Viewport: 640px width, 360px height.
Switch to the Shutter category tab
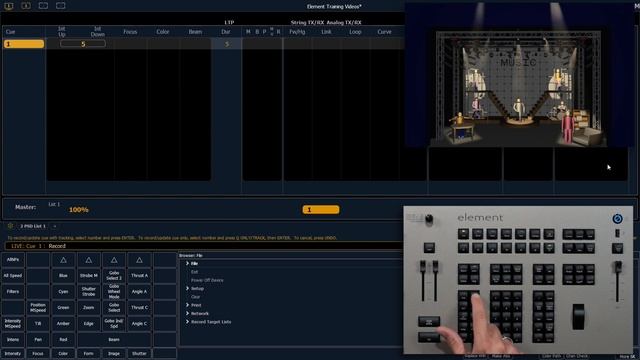point(139,353)
